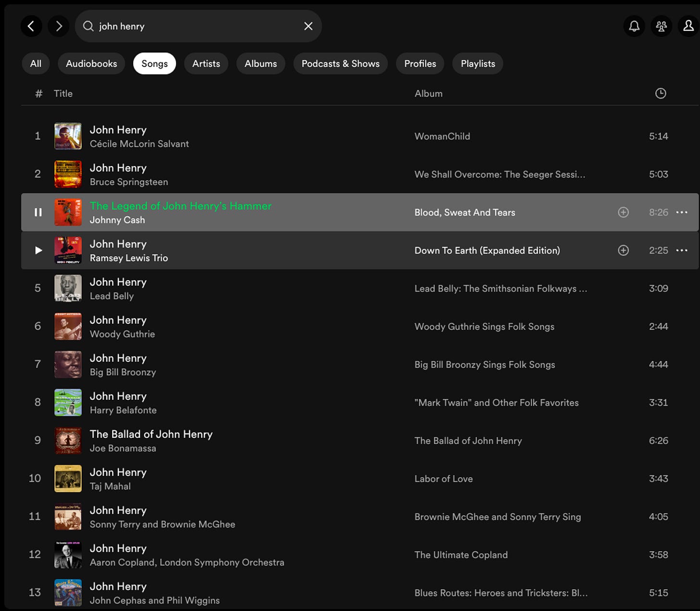Go forward with the right arrow button
The width and height of the screenshot is (700, 611).
(x=59, y=26)
